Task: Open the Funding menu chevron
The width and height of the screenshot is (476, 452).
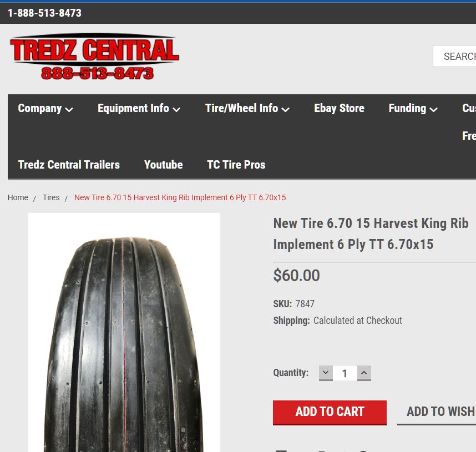Action: [434, 109]
